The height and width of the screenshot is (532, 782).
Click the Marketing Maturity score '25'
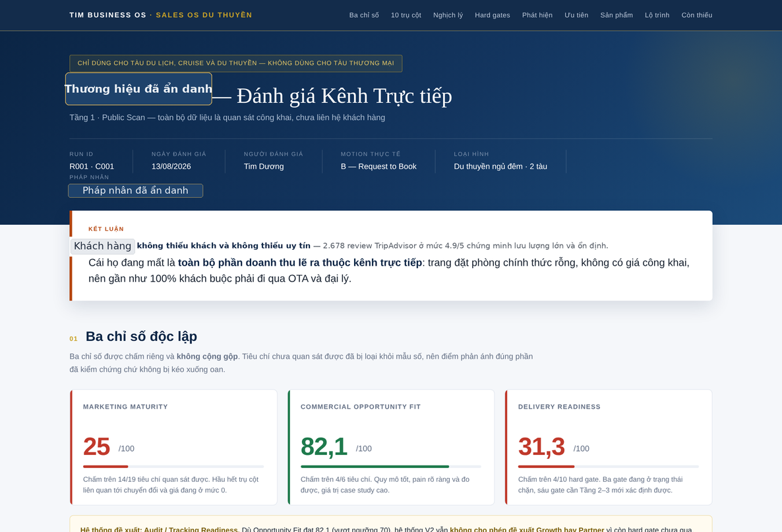97,446
